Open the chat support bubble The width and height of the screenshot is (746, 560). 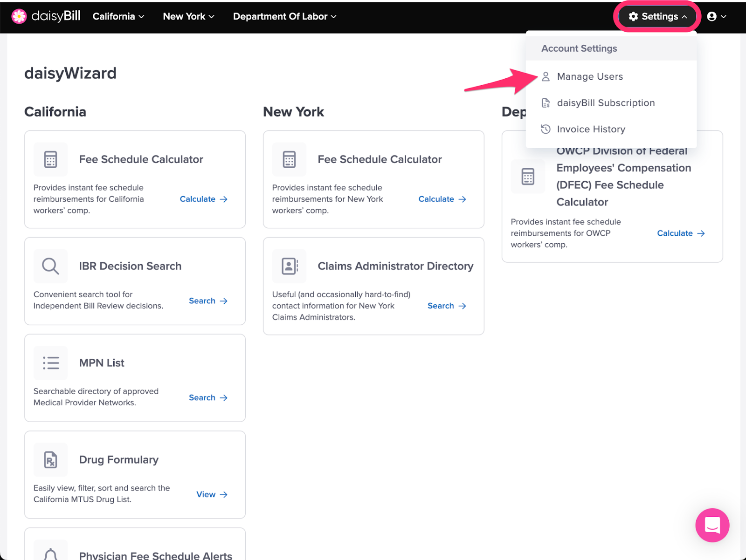pos(712,525)
